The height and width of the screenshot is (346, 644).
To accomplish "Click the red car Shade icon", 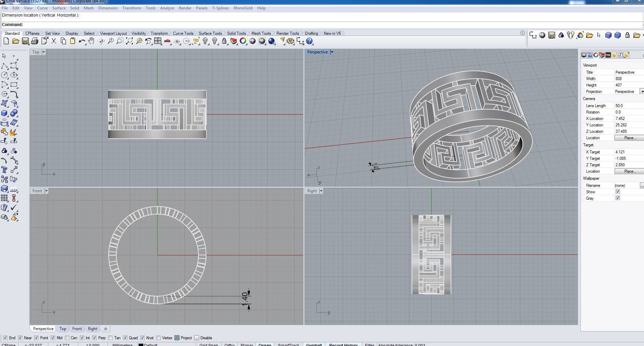I will click(167, 41).
